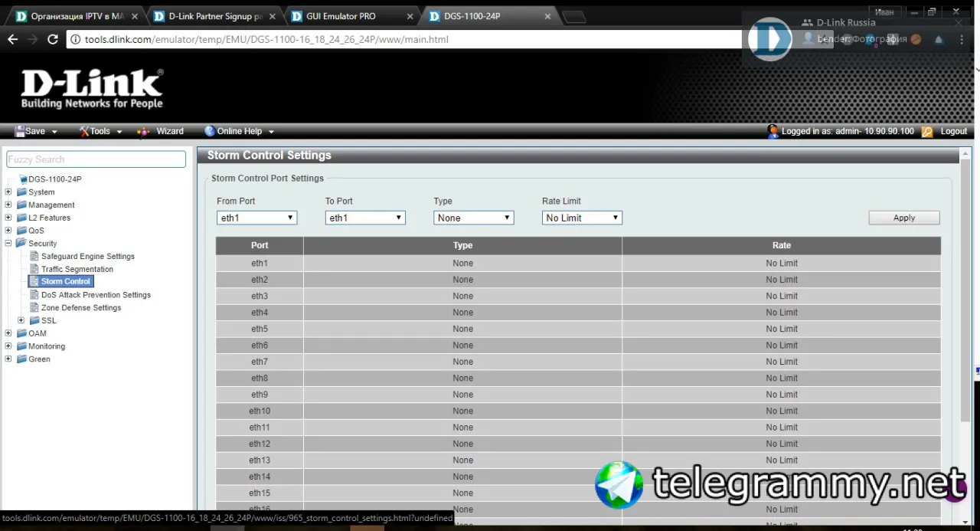
Task: Expand the Management tree node
Action: point(8,205)
